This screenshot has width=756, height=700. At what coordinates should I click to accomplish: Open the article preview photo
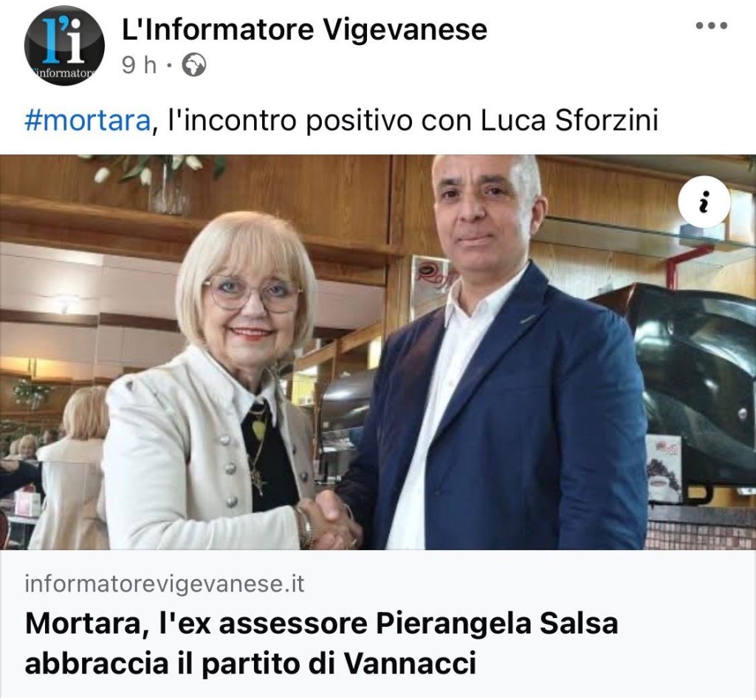[x=378, y=352]
